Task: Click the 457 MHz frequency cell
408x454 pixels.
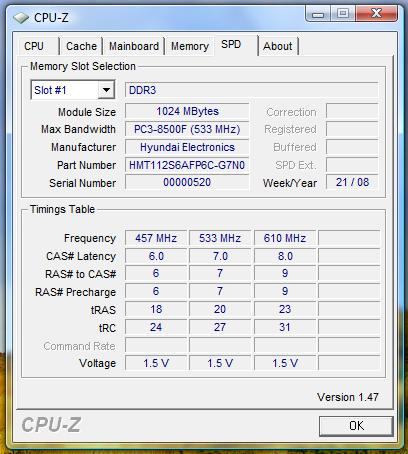Action: 156,238
